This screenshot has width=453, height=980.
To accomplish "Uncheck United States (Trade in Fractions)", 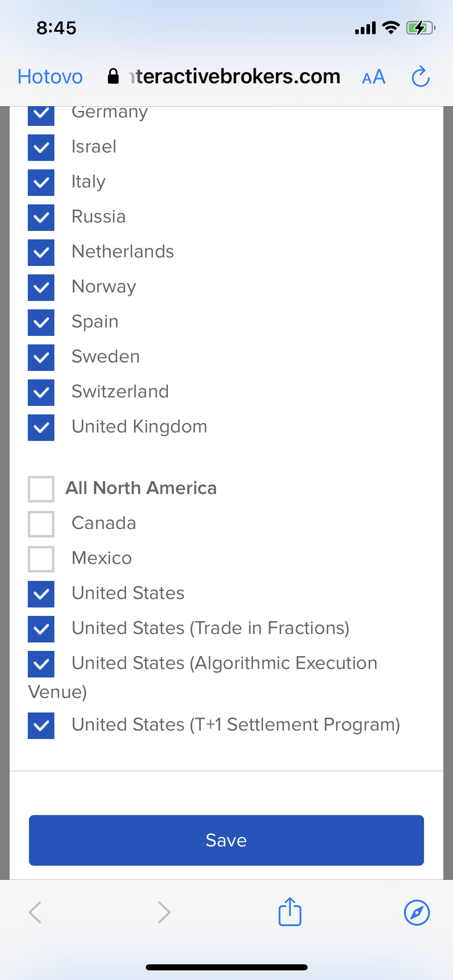I will 41,629.
